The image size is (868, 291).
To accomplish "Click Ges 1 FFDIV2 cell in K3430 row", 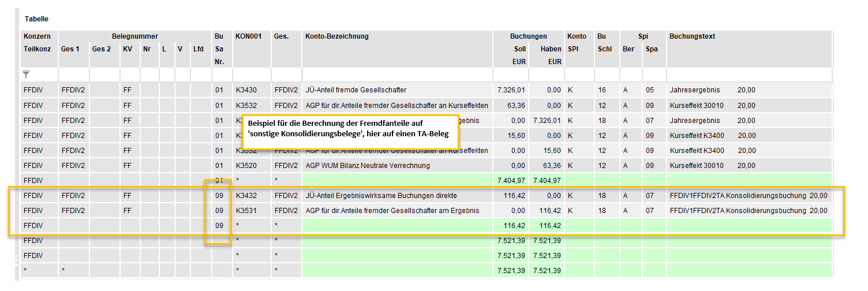I will [73, 90].
